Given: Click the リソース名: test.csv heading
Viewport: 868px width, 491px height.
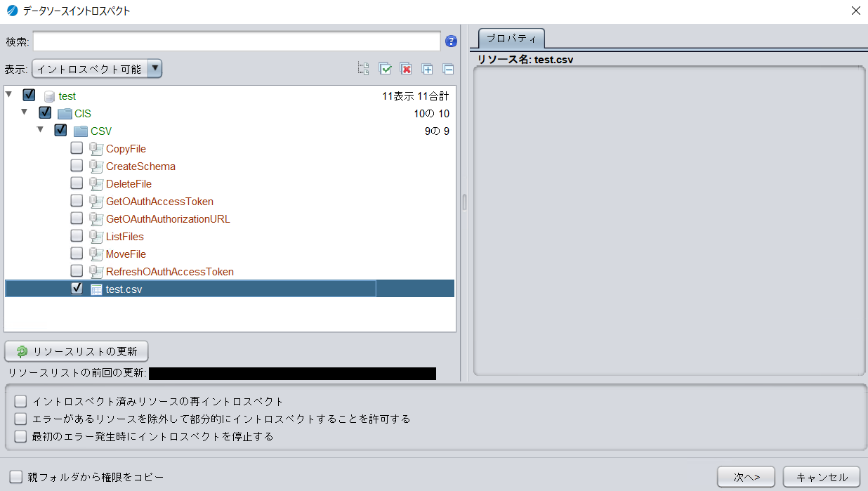Looking at the screenshot, I should [525, 60].
